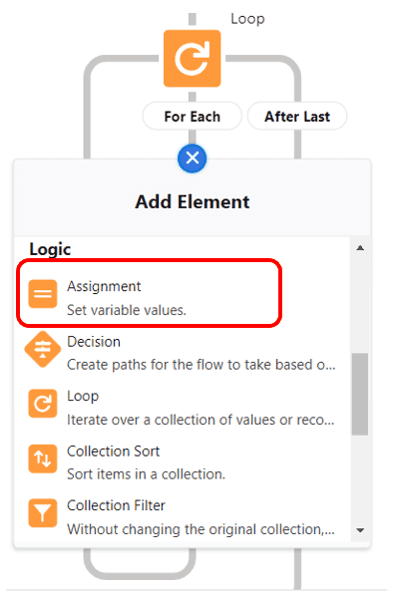This screenshot has width=395, height=599.
Task: Click the Assignment equals-sign icon
Action: 43,294
